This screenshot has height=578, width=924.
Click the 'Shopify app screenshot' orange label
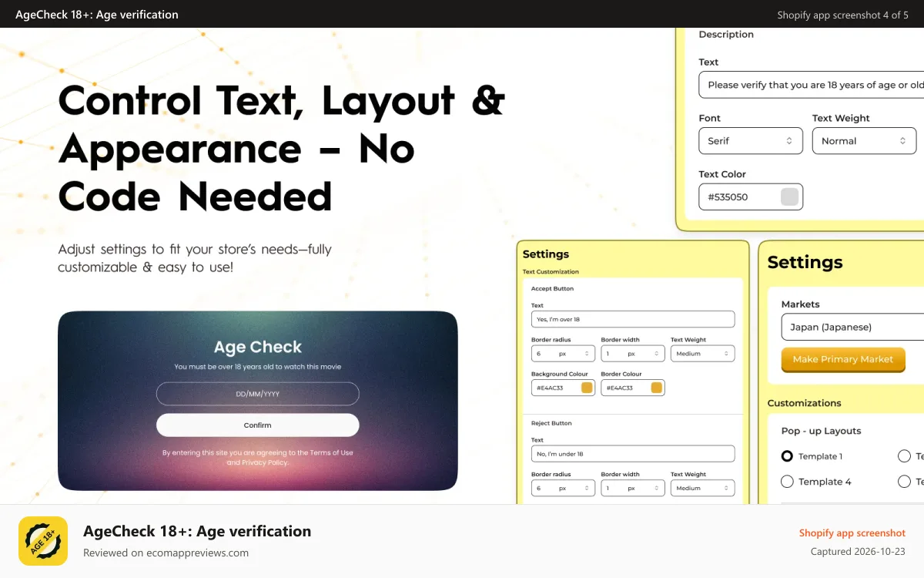(852, 533)
